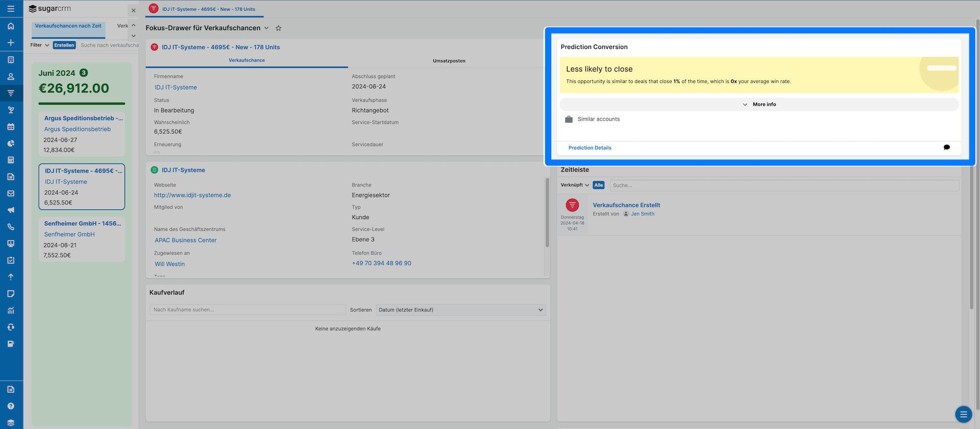Open the Will Westin user link
The height and width of the screenshot is (429, 980).
coord(170,264)
